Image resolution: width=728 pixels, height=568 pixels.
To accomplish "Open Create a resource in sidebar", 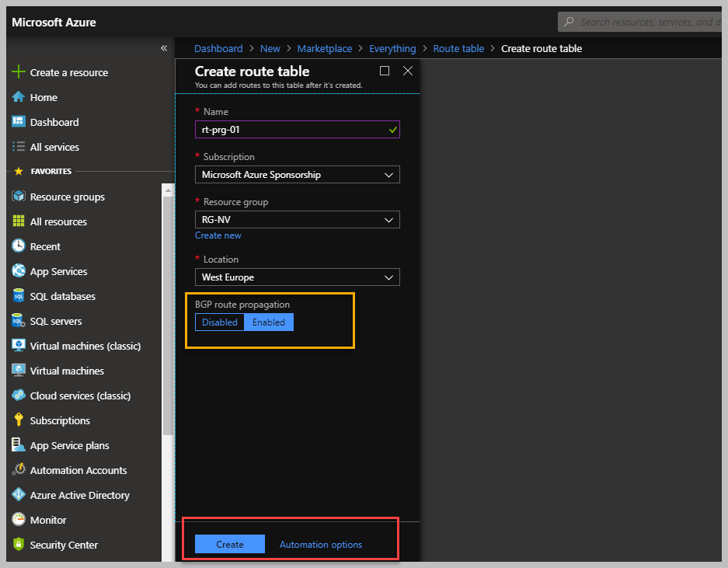I will 69,72.
